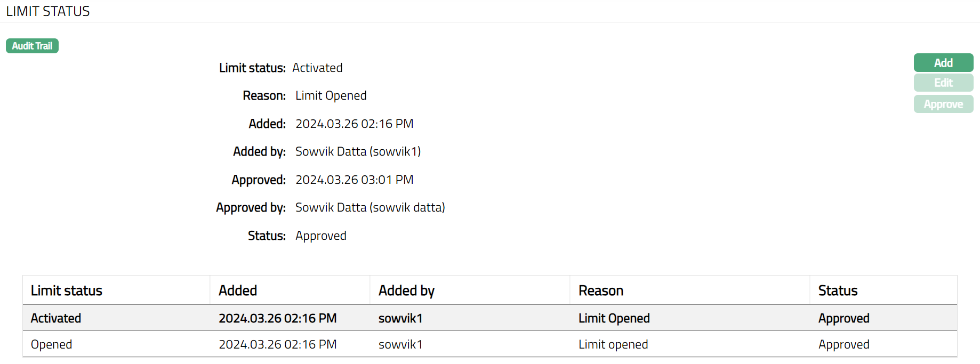
Task: Click the Limit Opened reason in Activated row
Action: [614, 318]
